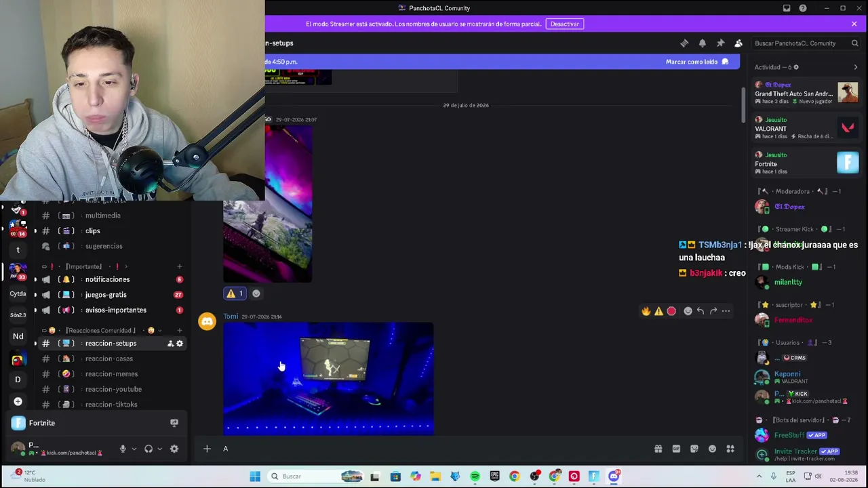Collapse the Importante category
This screenshot has height=488, width=868.
tap(85, 266)
